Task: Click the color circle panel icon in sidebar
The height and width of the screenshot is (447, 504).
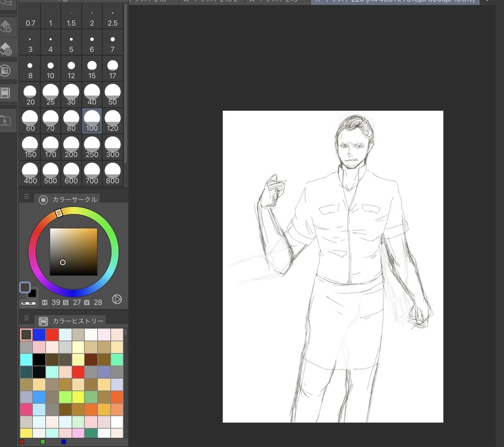Action: tap(6, 71)
